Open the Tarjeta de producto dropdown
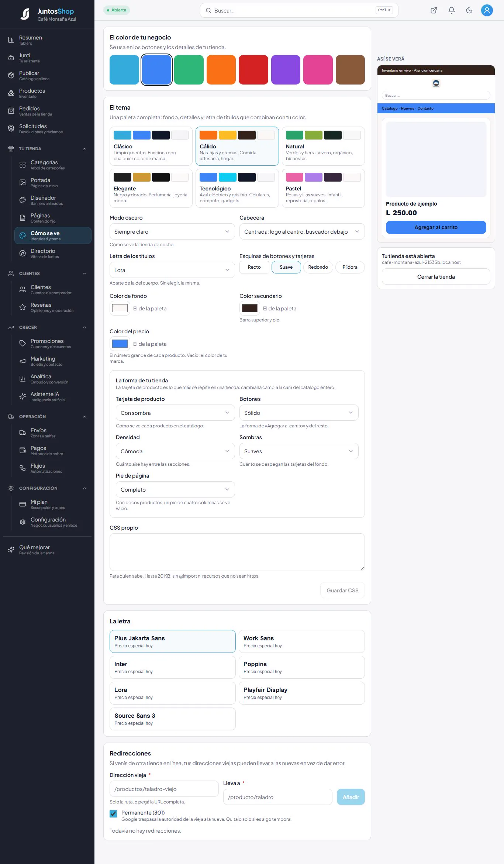 [175, 413]
